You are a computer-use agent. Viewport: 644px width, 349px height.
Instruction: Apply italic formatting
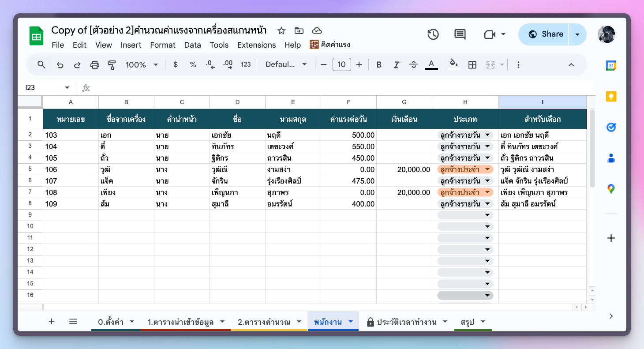[396, 64]
